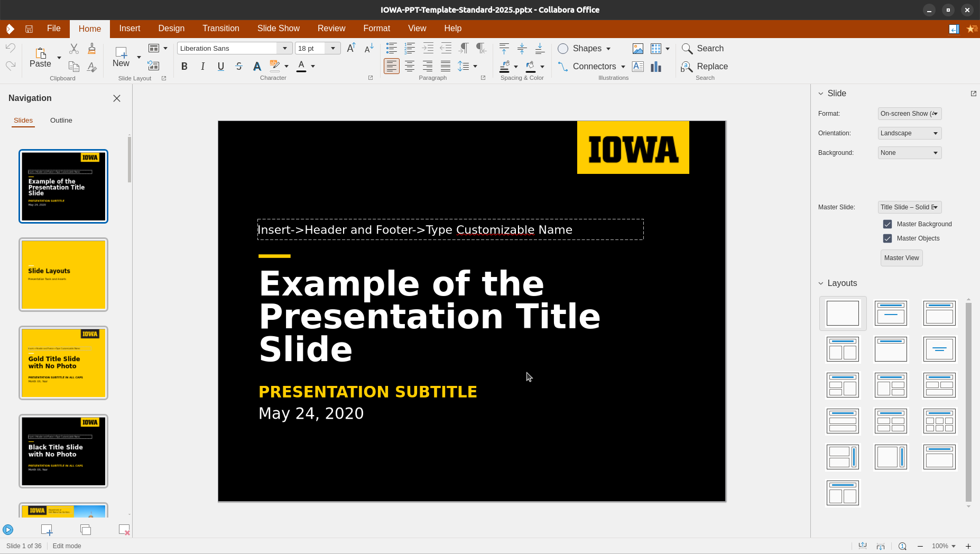Select Justified paragraph alignment
This screenshot has height=554, width=980.
446,66
